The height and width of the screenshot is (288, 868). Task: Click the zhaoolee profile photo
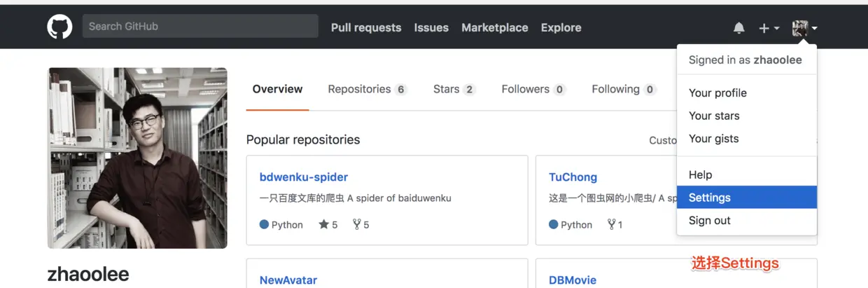click(137, 158)
